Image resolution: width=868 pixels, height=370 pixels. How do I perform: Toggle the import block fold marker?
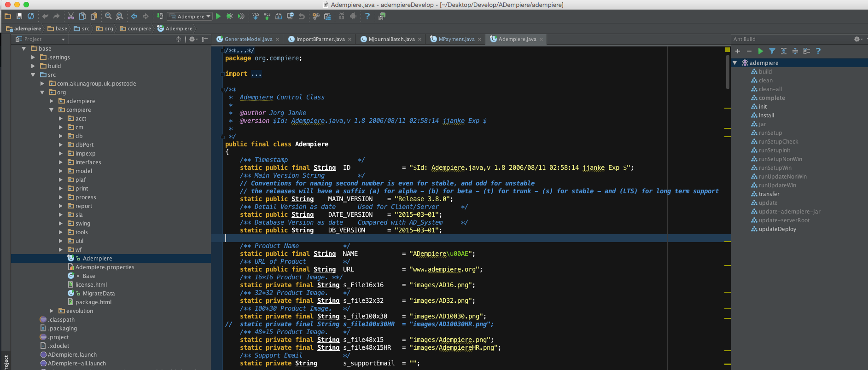pyautogui.click(x=223, y=74)
